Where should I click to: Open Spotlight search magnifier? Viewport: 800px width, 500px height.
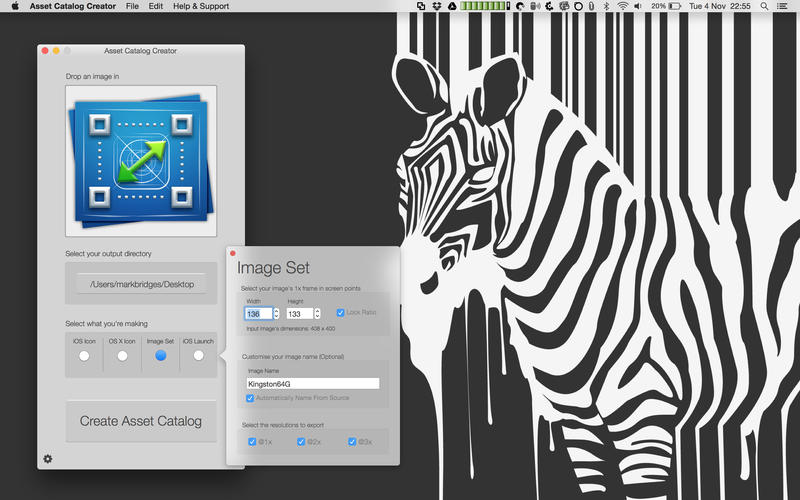coord(764,6)
